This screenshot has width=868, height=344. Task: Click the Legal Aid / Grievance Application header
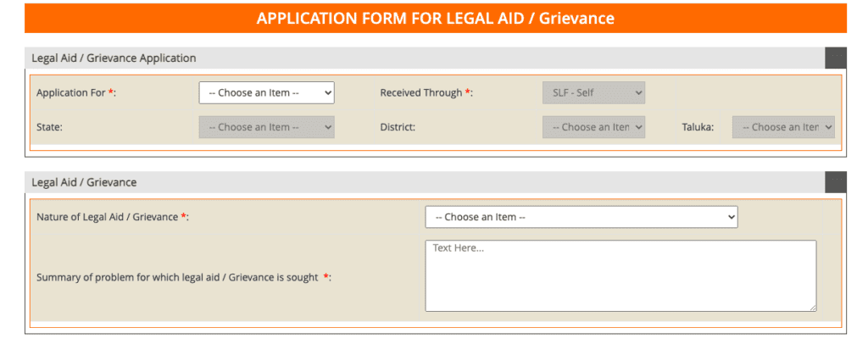coord(114,58)
